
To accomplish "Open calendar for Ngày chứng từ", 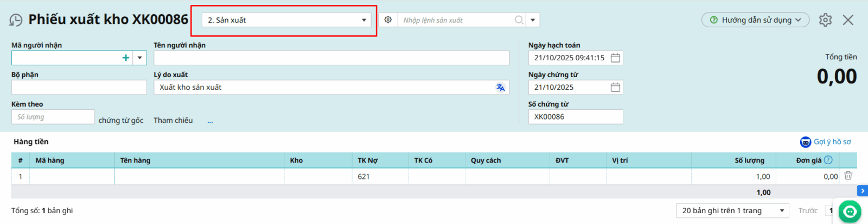I will point(615,88).
